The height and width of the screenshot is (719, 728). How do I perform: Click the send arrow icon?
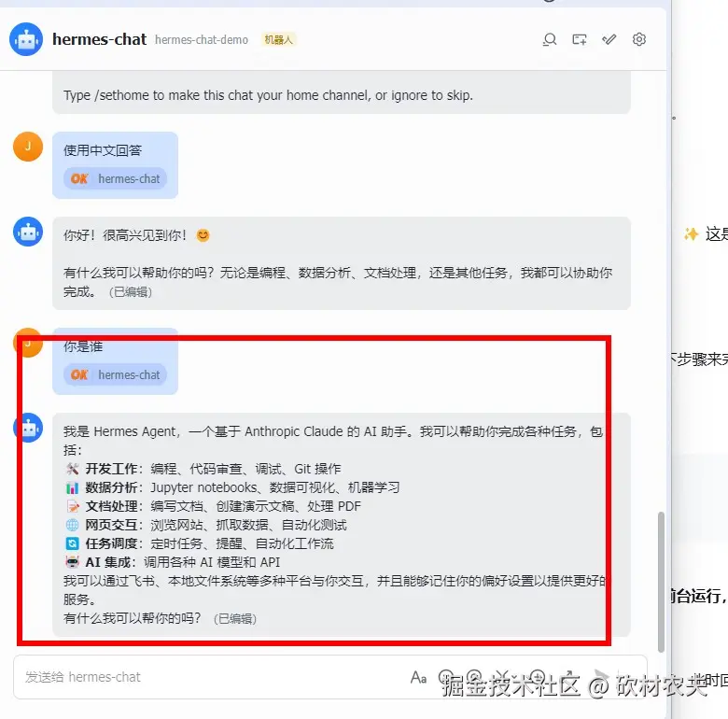(602, 677)
